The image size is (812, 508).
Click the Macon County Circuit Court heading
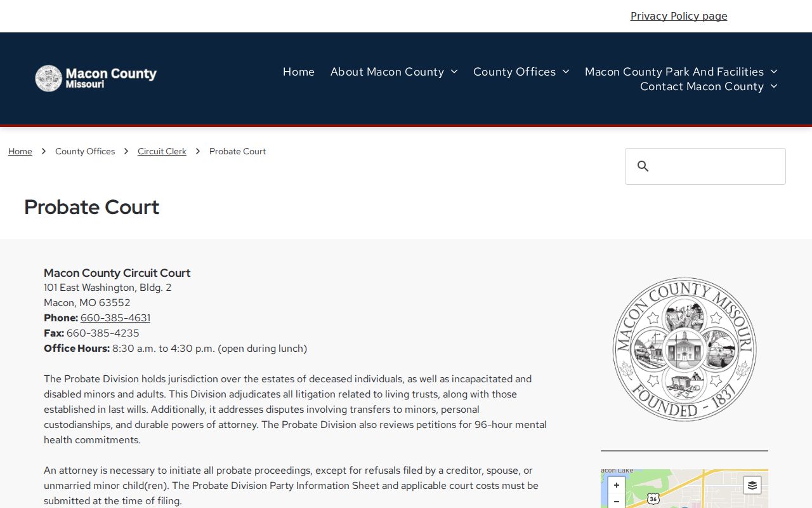[117, 272]
